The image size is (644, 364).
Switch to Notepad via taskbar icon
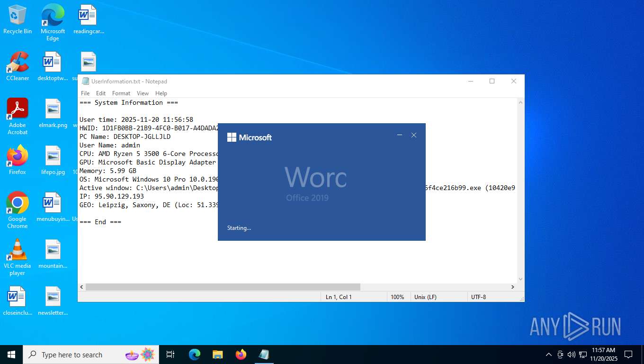[x=264, y=355]
